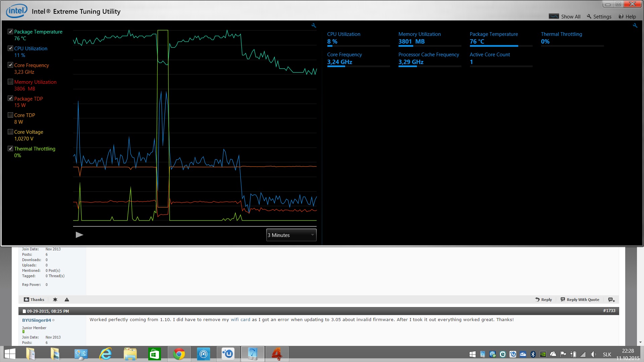Click the browser page scrollbar down arrow
The height and width of the screenshot is (362, 644).
click(x=641, y=343)
